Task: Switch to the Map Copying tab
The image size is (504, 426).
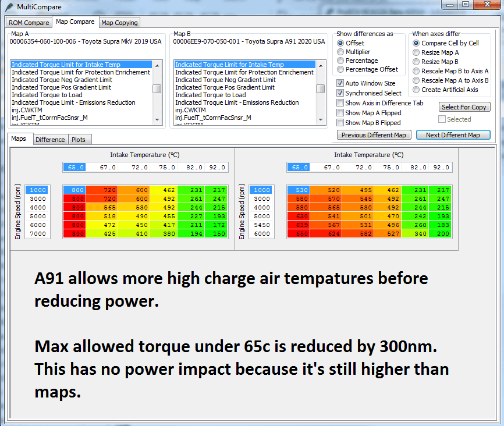Action: [x=119, y=23]
